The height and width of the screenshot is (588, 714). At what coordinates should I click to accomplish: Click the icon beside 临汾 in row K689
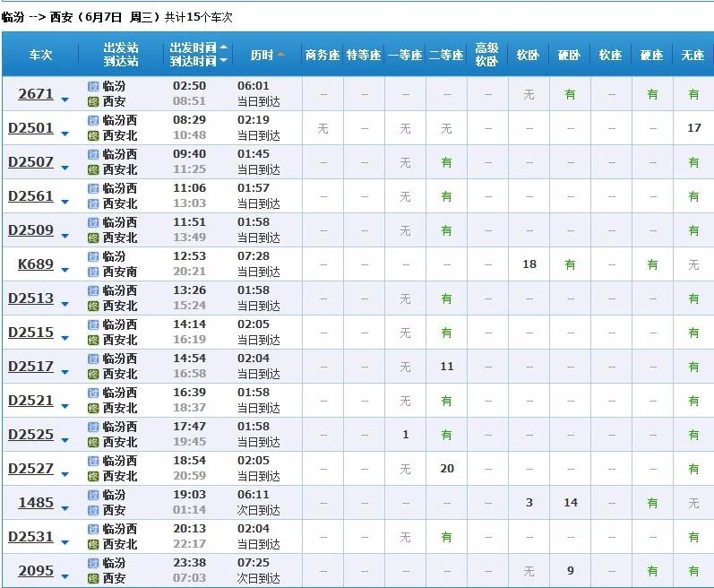pos(93,256)
